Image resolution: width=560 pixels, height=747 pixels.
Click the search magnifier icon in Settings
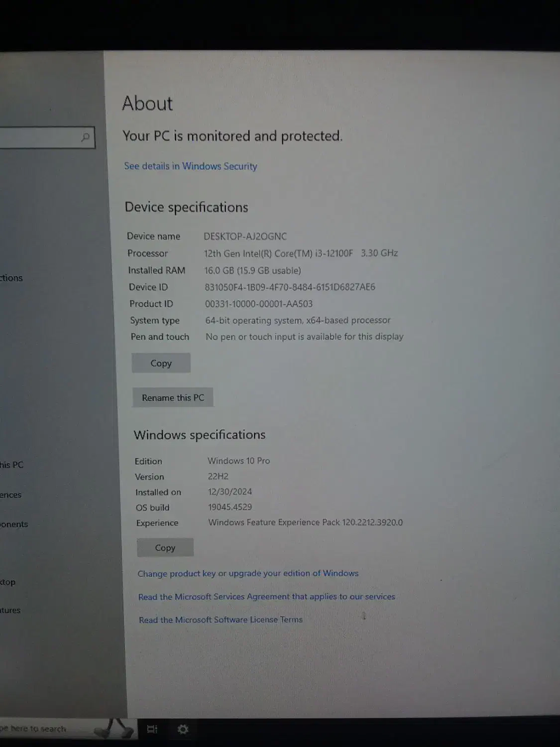[x=86, y=137]
